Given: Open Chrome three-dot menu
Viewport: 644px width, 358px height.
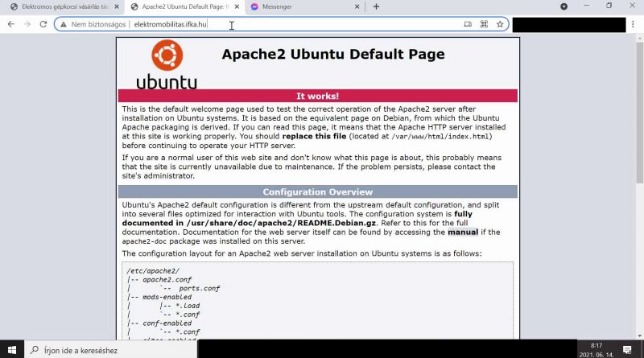Looking at the screenshot, I should tap(633, 24).
